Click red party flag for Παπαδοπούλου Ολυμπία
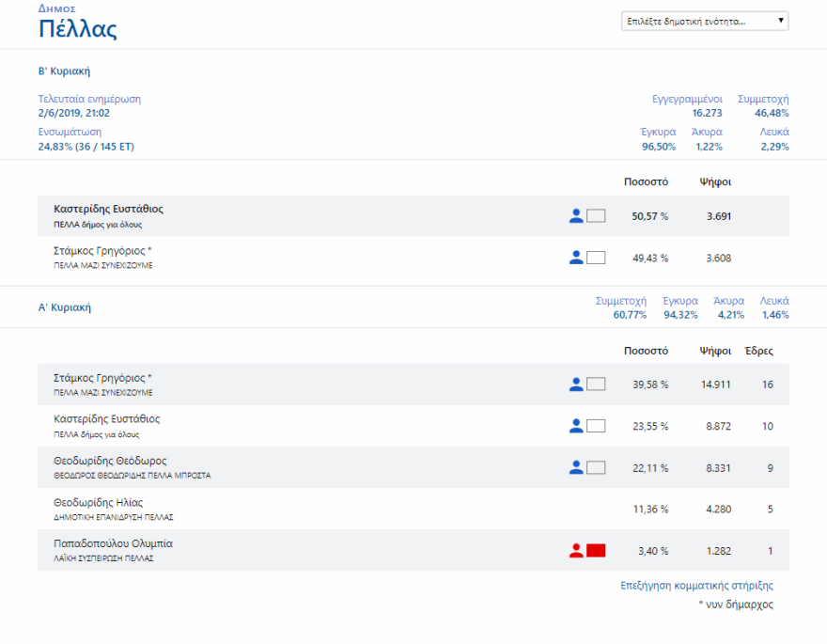Viewport: 827px width, 644px height. click(x=596, y=550)
